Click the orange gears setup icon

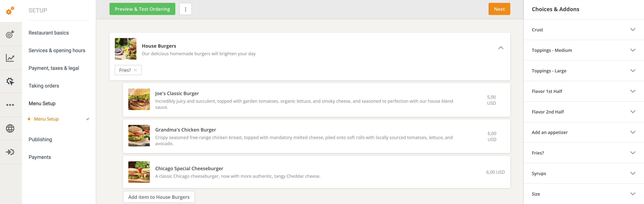tap(10, 10)
